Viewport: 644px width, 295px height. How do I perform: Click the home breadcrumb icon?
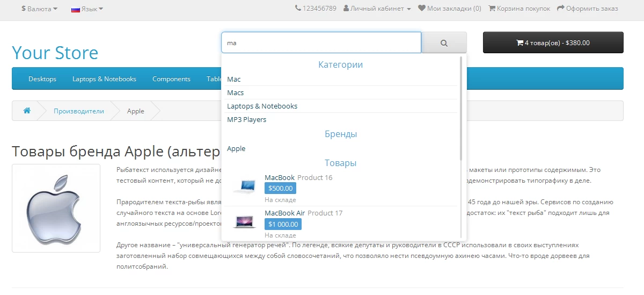click(x=26, y=111)
